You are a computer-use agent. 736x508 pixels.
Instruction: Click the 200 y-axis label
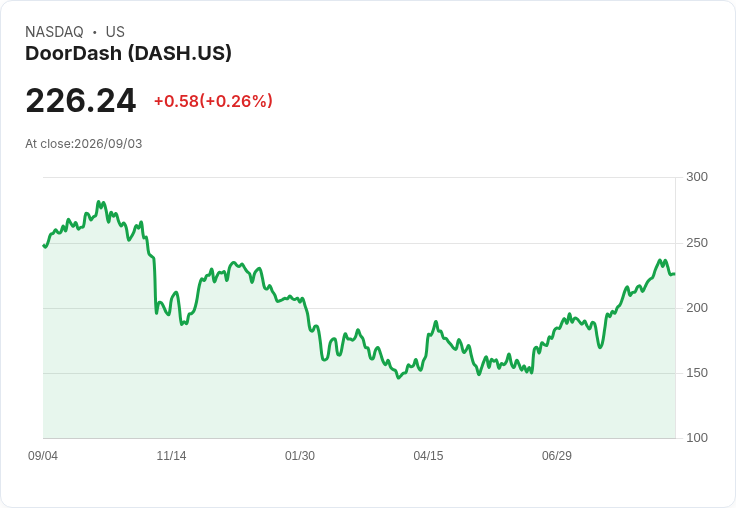pyautogui.click(x=697, y=308)
